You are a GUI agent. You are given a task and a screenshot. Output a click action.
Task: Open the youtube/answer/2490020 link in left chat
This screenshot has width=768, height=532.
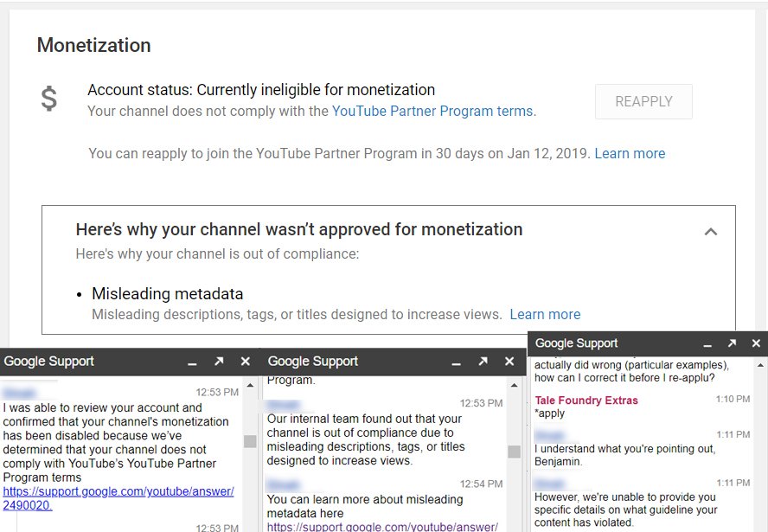(x=118, y=498)
